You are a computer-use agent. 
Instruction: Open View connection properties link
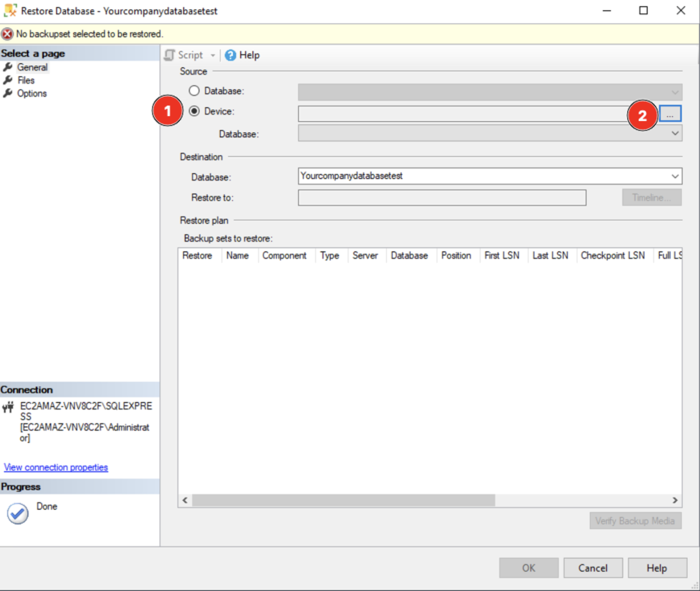56,467
